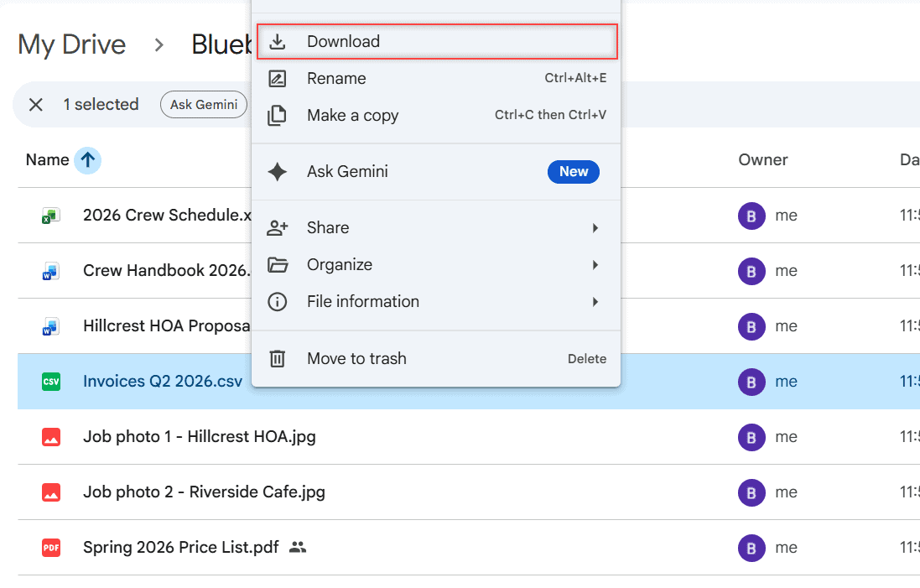Click the Job photo 1 image icon
This screenshot has height=588, width=920.
(x=51, y=437)
